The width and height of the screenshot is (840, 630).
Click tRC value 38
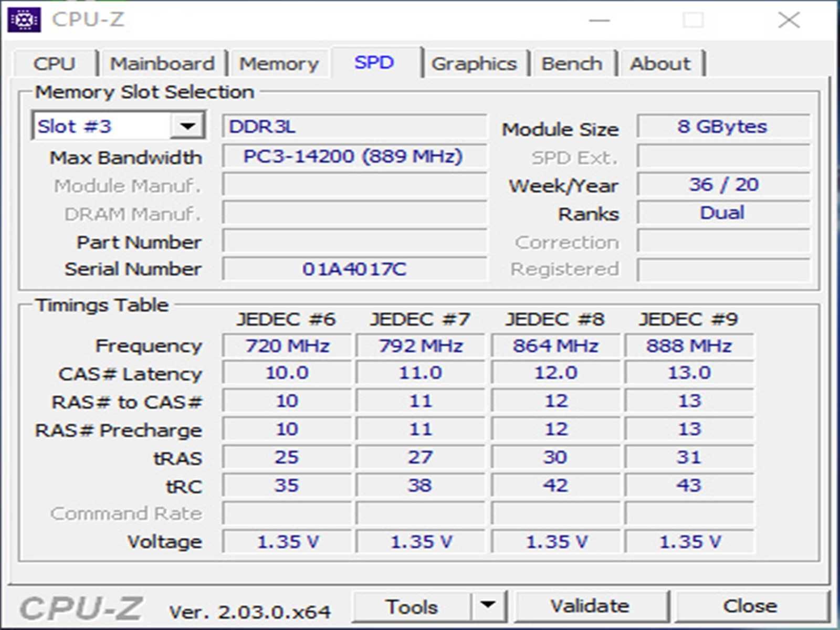click(421, 485)
